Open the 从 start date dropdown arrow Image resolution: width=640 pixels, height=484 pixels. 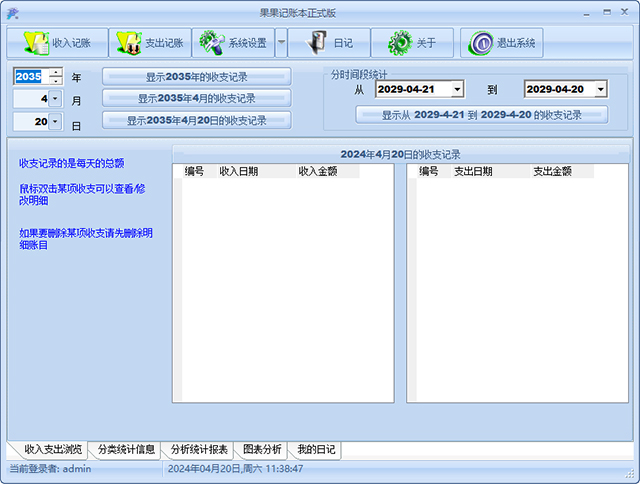click(x=457, y=89)
